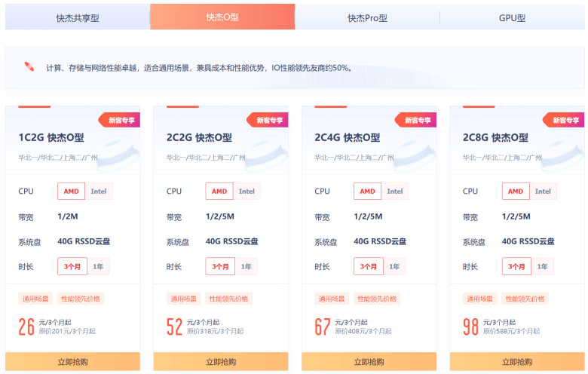Choose 1年 duration on 2C4G card
Viewport: 588px width, 374px height.
tap(394, 266)
